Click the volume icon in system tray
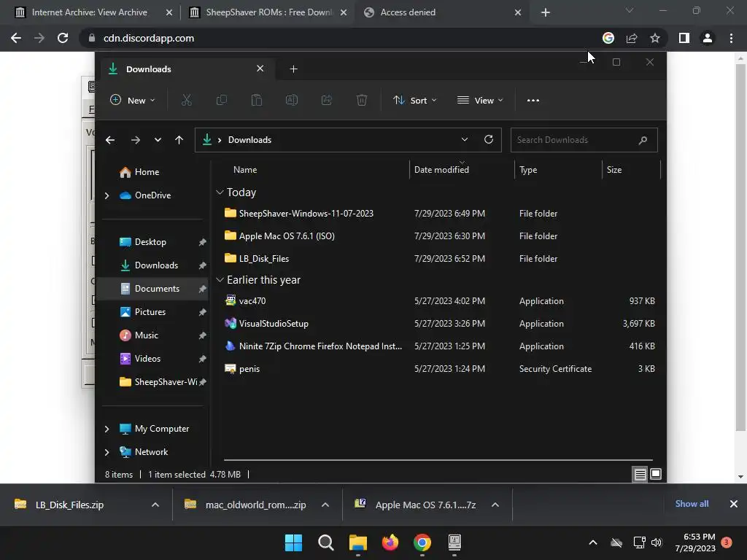The height and width of the screenshot is (560, 747). 657,542
